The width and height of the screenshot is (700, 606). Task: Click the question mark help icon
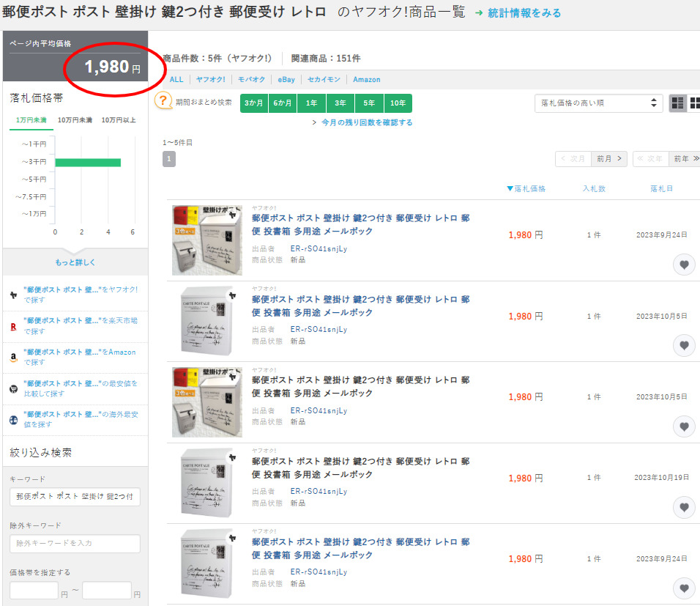163,102
